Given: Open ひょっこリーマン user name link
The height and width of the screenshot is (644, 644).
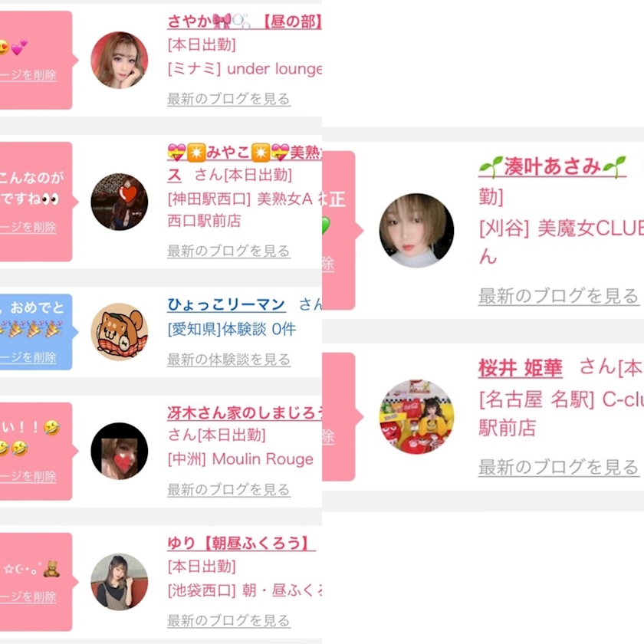Looking at the screenshot, I should click(226, 304).
